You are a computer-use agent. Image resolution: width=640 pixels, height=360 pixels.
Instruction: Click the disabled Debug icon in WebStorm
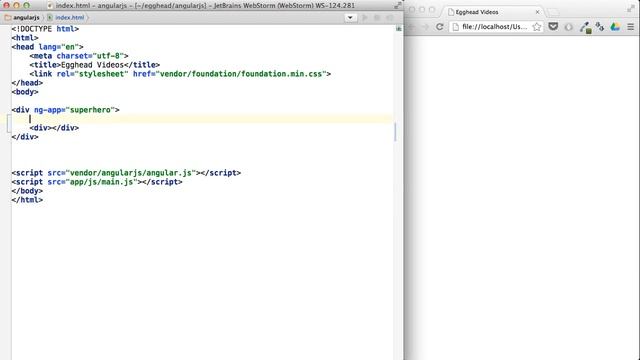click(377, 18)
